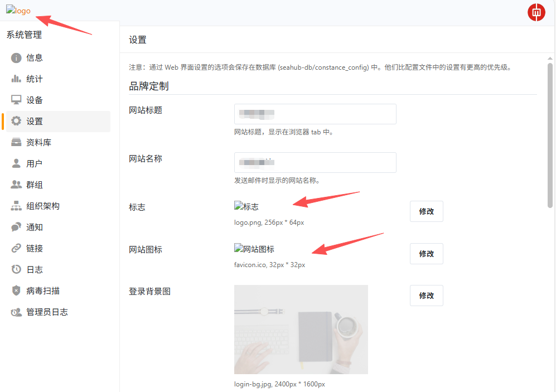Click 修改 button for 登录背景图

(426, 296)
